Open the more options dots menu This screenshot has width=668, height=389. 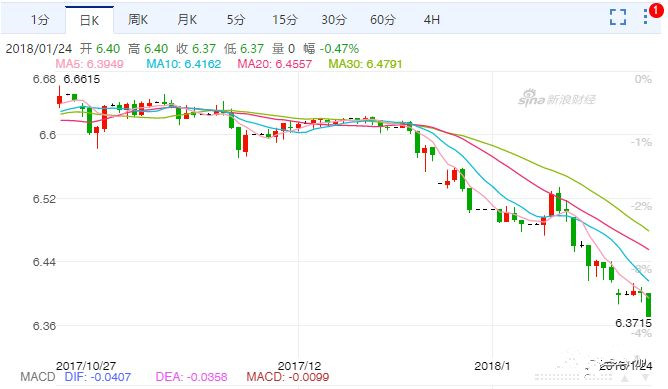646,17
